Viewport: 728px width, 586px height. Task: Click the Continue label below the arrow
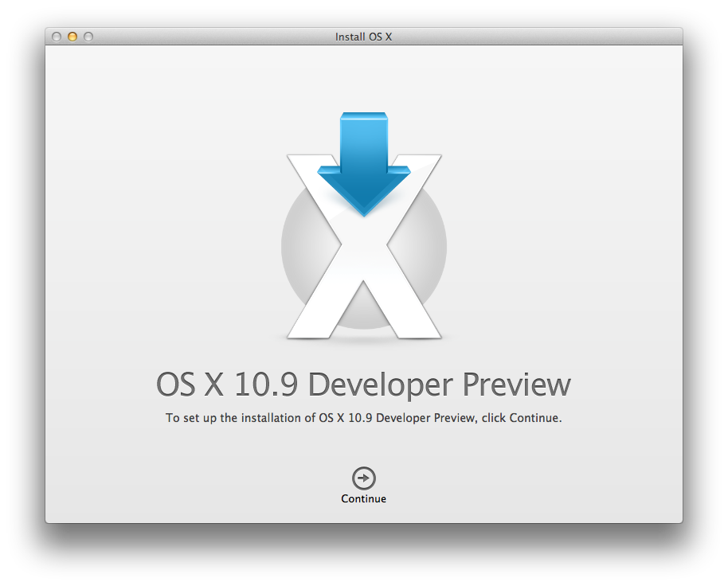363,498
